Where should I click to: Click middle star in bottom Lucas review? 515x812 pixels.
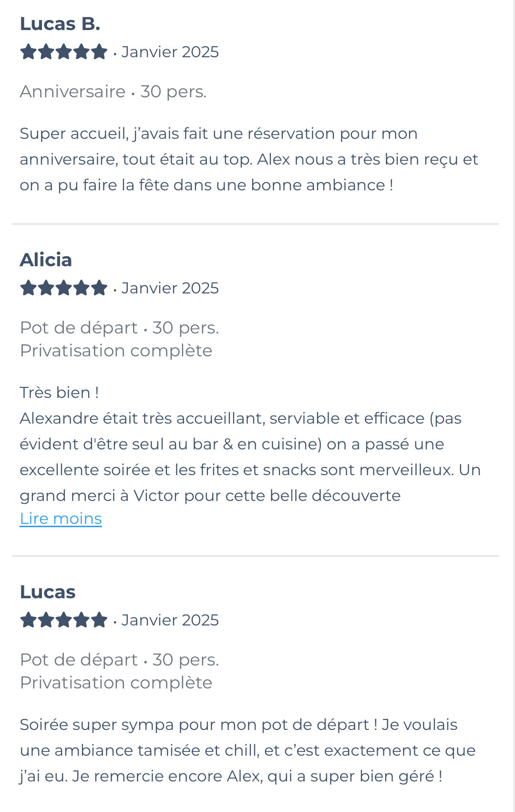[64, 620]
